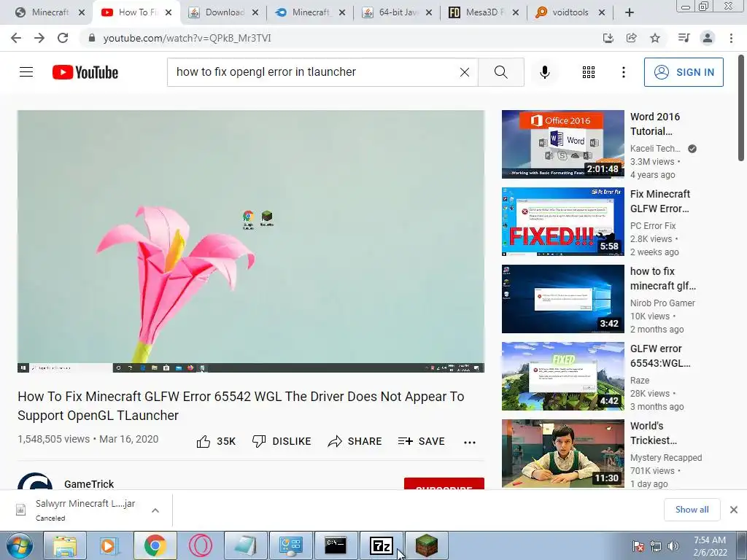The width and height of the screenshot is (747, 560).
Task: Click the video player area
Action: tap(251, 241)
